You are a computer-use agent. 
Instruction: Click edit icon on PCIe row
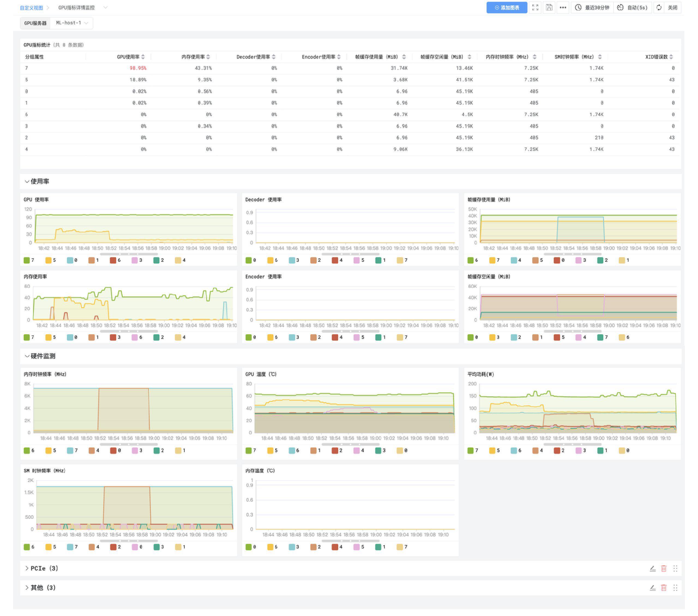point(652,568)
